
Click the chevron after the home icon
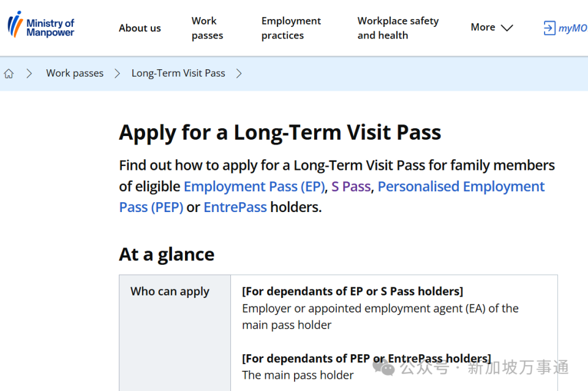pyautogui.click(x=29, y=74)
